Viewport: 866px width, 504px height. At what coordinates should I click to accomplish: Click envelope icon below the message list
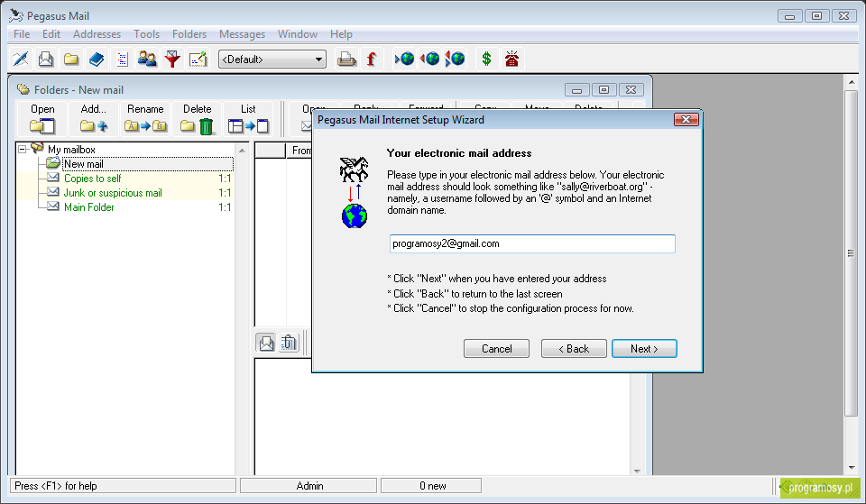(266, 344)
